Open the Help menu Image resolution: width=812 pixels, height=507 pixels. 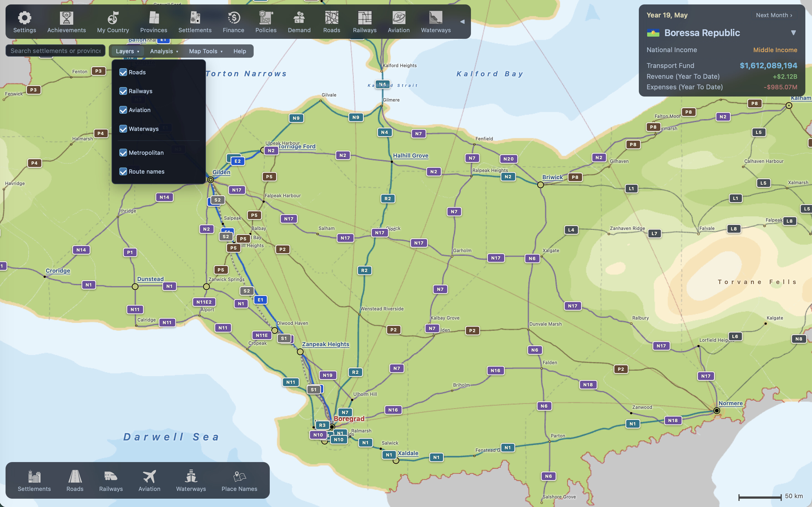(x=239, y=51)
